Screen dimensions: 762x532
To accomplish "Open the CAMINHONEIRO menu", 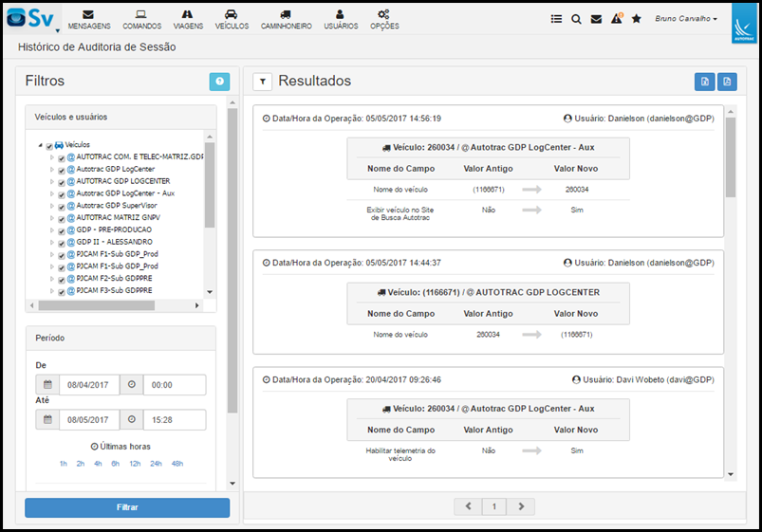I will pyautogui.click(x=287, y=20).
